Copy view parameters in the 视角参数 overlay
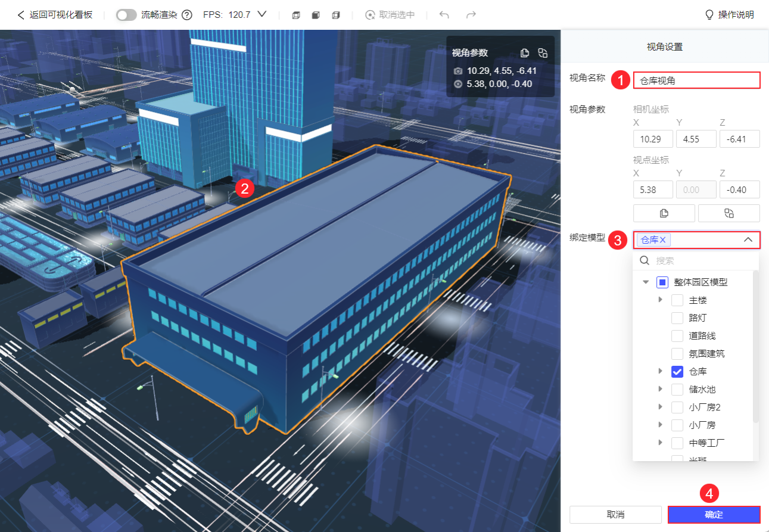Image resolution: width=769 pixels, height=532 pixels. point(525,52)
